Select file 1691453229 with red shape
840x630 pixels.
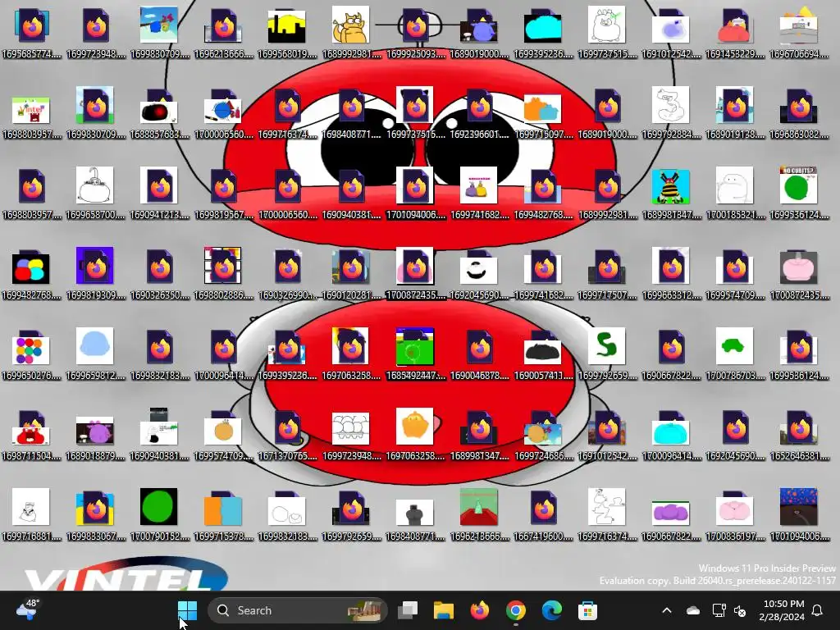[734, 33]
